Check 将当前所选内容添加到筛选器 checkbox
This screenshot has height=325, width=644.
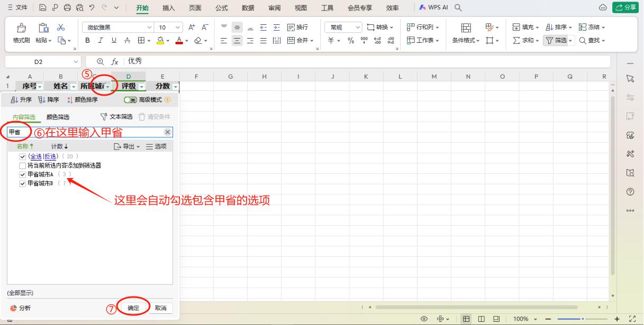point(22,165)
